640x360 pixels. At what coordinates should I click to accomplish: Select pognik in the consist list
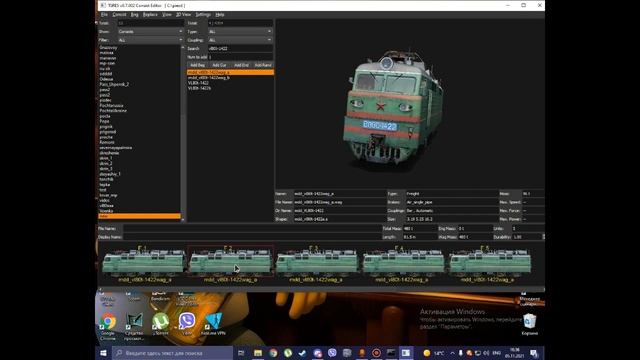coord(106,127)
